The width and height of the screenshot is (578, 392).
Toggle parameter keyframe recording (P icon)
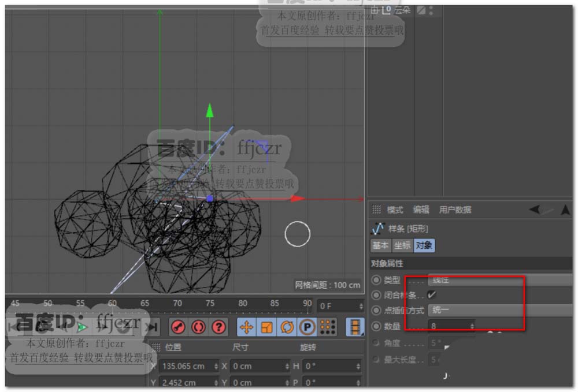pos(307,327)
